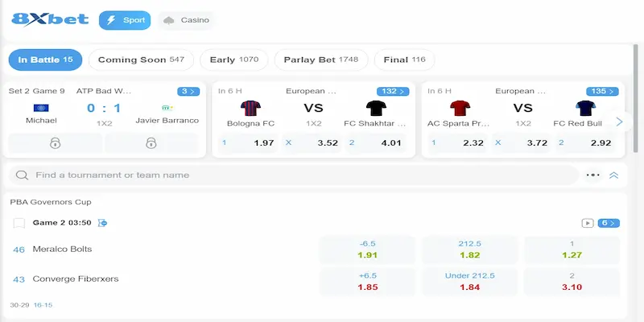644x322 pixels.
Task: Click the 8Xbet logo
Action: [x=48, y=19]
